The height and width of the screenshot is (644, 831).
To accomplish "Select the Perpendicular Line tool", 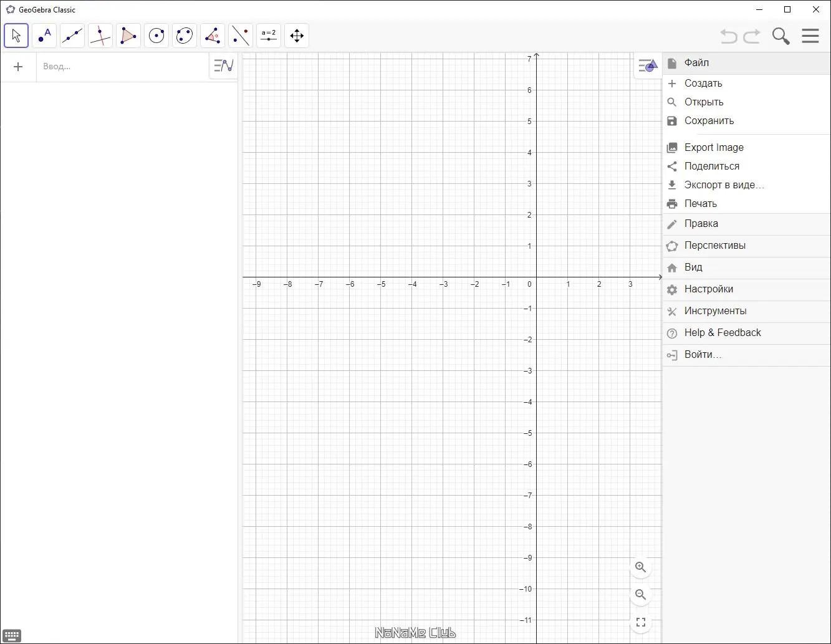I will point(100,36).
